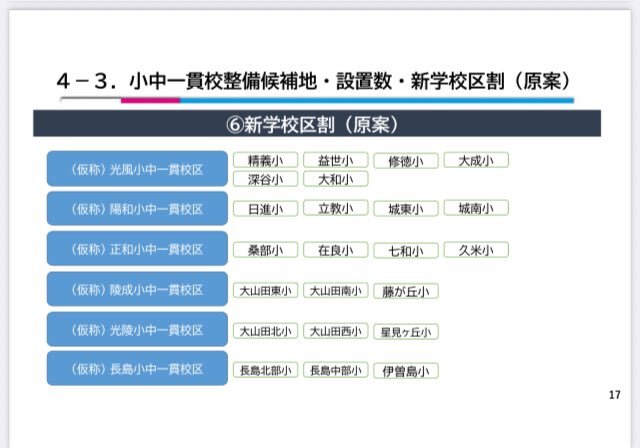Select the '(仮称) 陽和小中一貫校区' box
Screen dimensions: 640x448
pos(137,208)
